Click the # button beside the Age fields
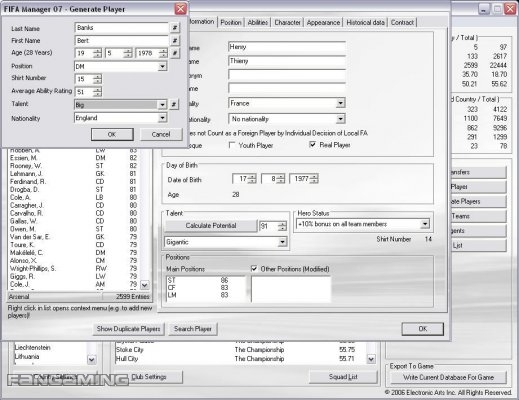 point(174,53)
